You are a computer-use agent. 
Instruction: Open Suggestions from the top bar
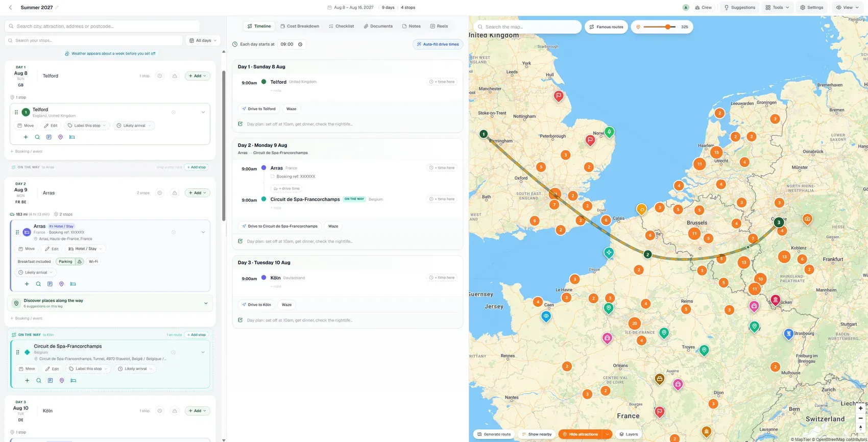(739, 8)
